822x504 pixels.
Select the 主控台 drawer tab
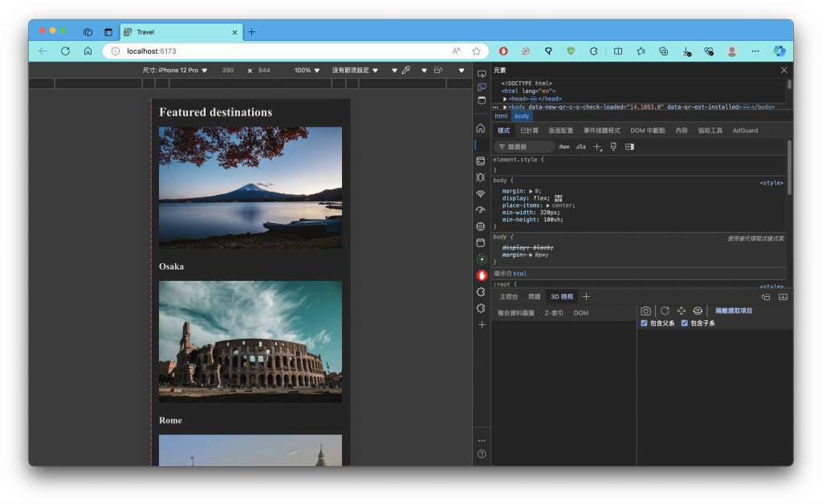pos(509,297)
